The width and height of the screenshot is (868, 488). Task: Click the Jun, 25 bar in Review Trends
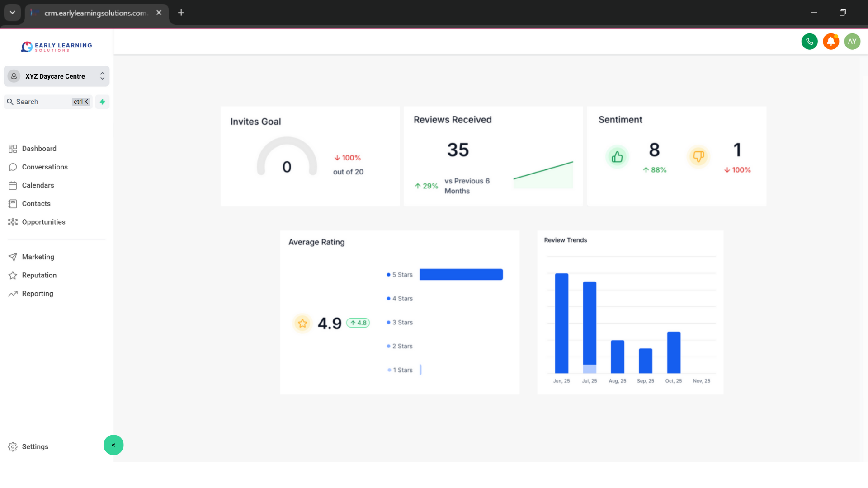point(561,324)
